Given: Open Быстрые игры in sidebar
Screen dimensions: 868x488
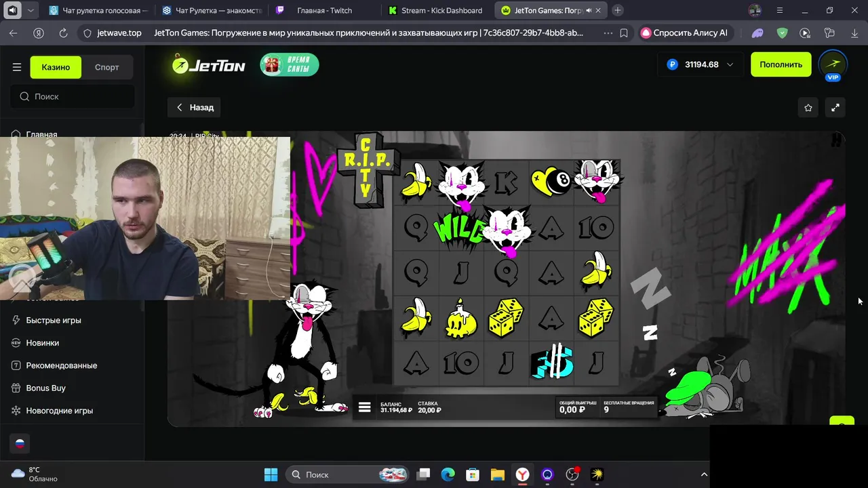Looking at the screenshot, I should pos(54,320).
